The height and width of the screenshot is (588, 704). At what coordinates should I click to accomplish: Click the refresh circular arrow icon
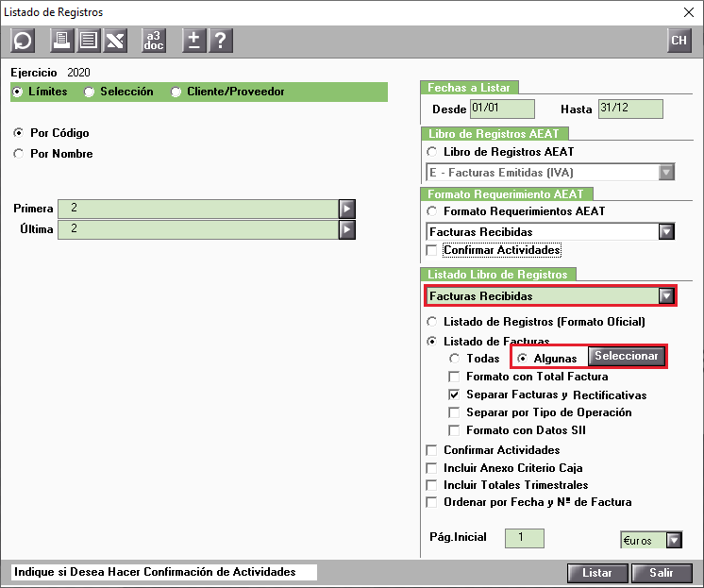23,41
